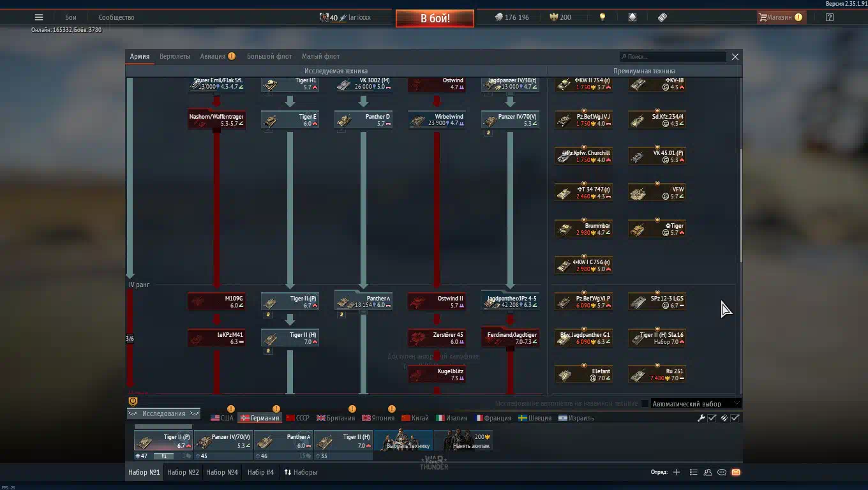Click the squad invite plus icon
Image resolution: width=868 pixels, height=490 pixels.
[x=677, y=472]
